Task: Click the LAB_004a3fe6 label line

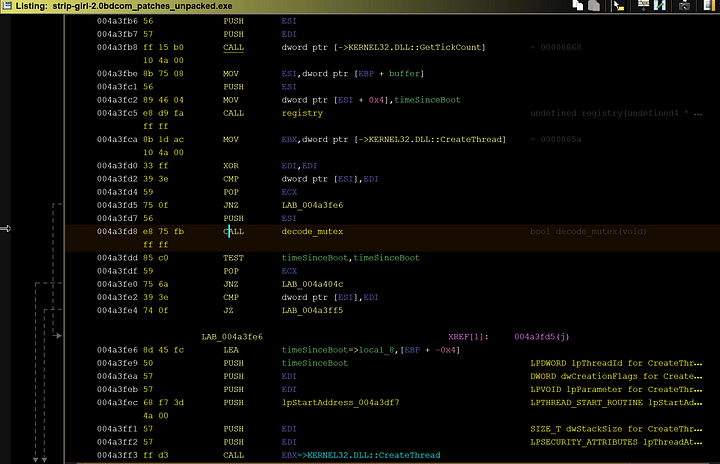Action: click(x=232, y=337)
